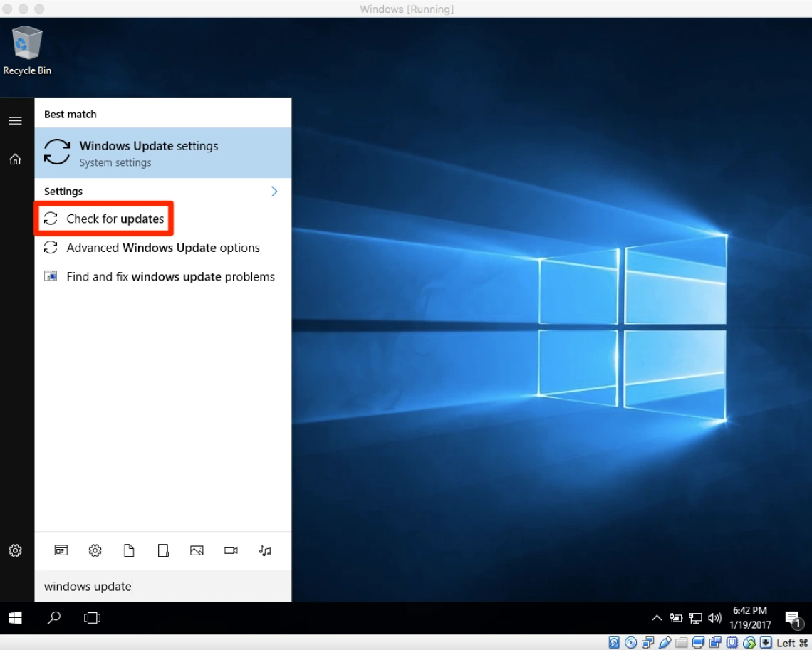Click the network tray icon

pos(695,618)
